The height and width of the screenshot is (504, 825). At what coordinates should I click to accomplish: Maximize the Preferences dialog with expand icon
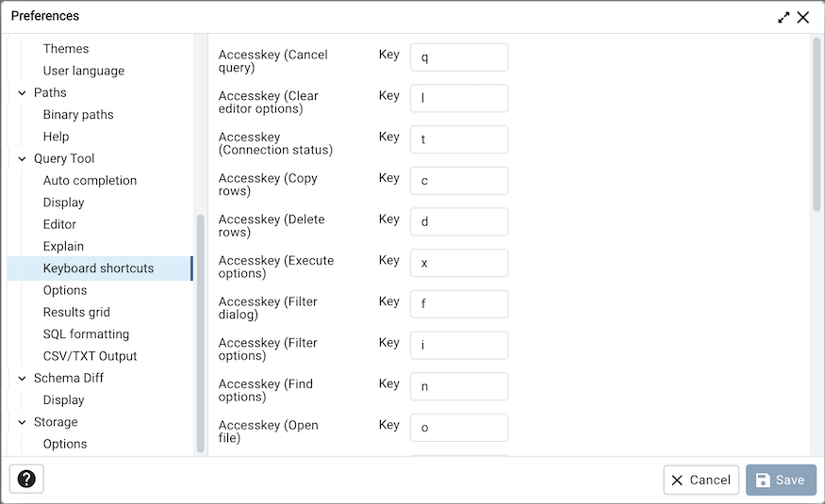click(784, 17)
